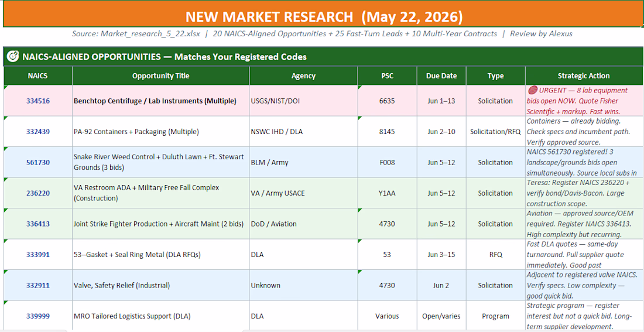Select PSC cell 53
The width and height of the screenshot is (644, 332).
(388, 255)
